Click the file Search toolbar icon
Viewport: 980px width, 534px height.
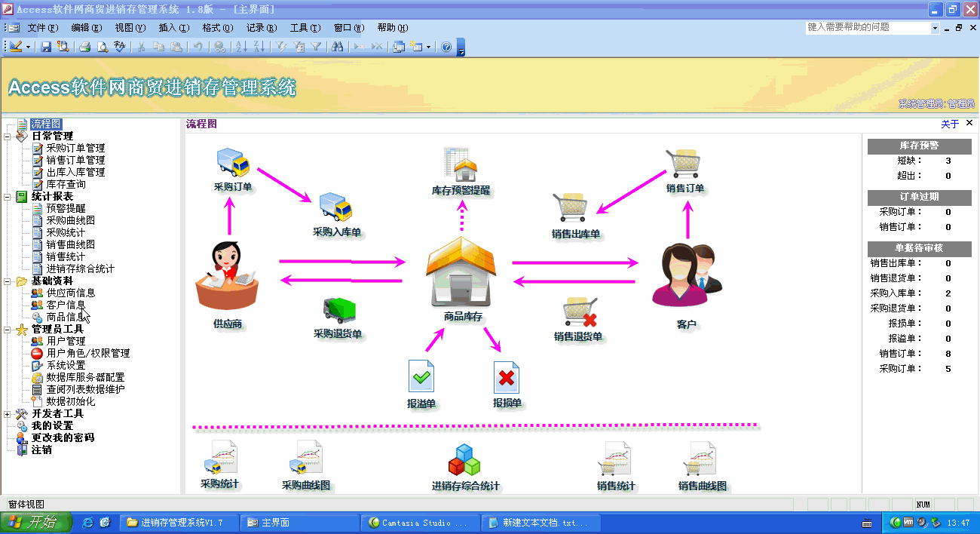pos(63,47)
